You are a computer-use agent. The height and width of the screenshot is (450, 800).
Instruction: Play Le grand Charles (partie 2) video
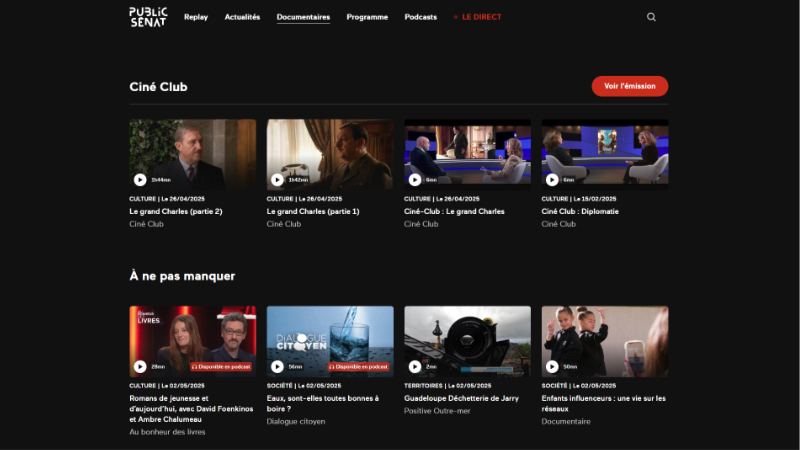[x=140, y=180]
